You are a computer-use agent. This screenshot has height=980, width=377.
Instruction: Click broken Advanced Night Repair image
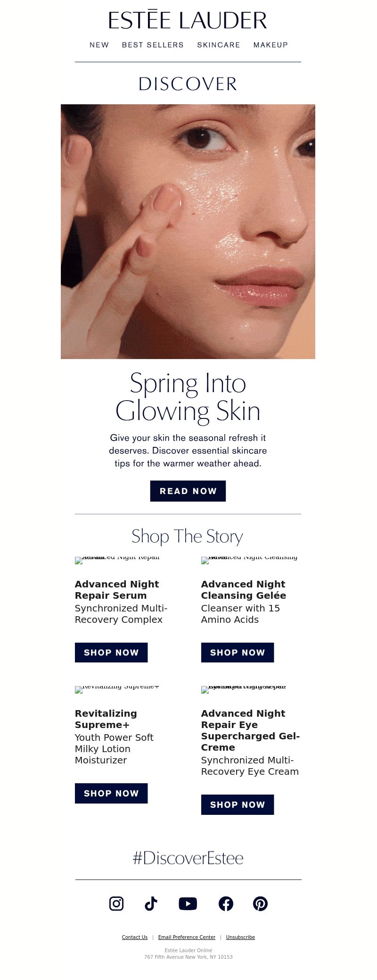(117, 560)
